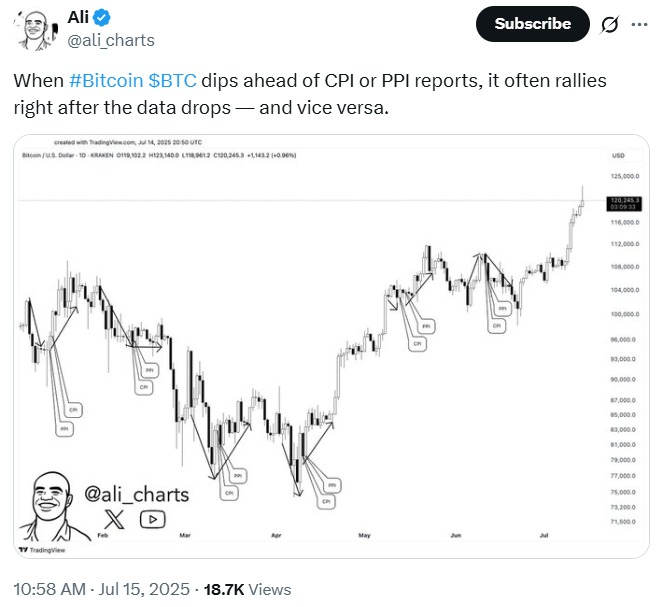Screen dimensions: 661x607
Task: Click the lowest April CPI callout label
Action: tap(326, 502)
